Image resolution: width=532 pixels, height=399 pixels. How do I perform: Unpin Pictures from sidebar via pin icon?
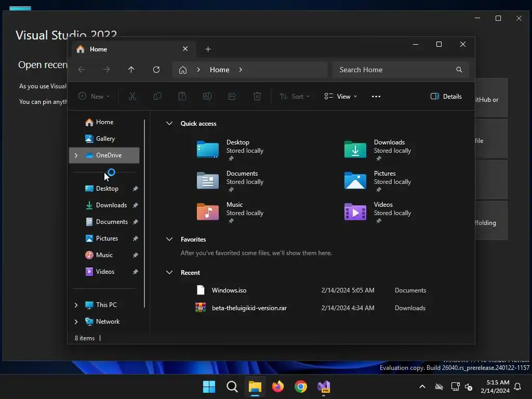(136, 238)
